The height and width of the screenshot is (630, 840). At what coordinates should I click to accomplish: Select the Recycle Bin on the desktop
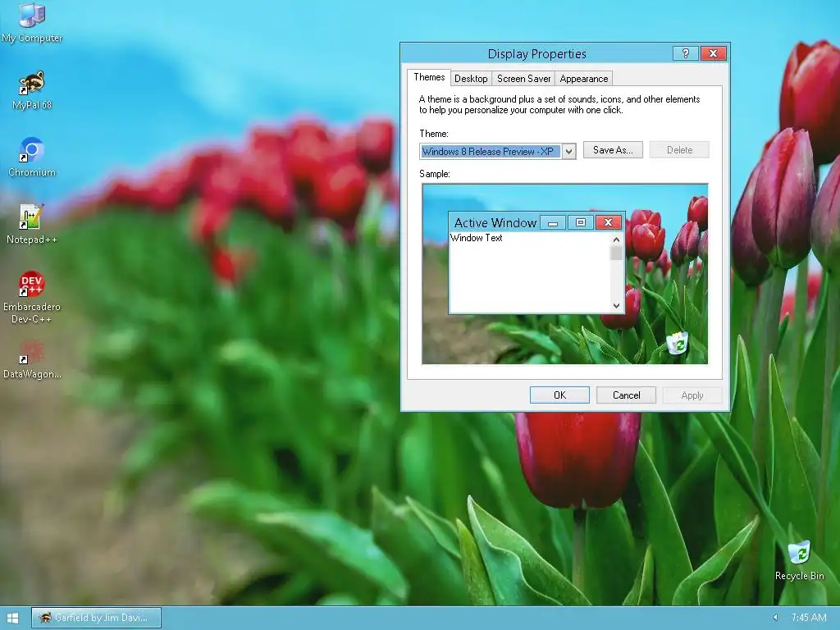(799, 561)
